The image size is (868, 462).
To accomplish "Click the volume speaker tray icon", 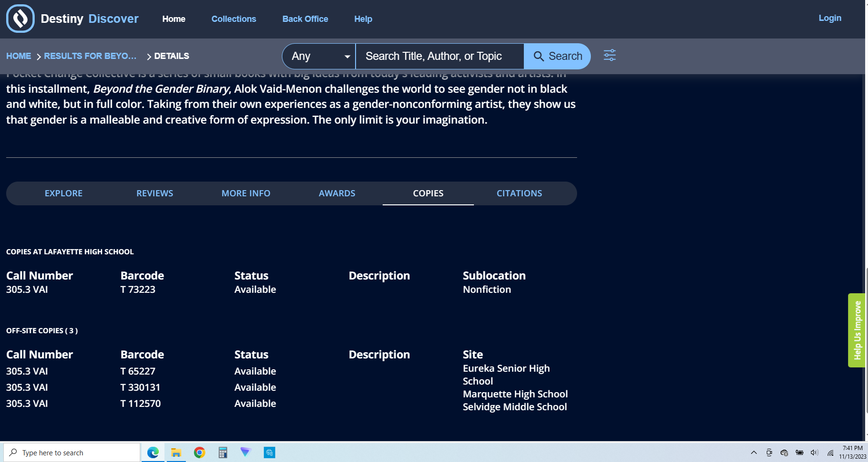I will 814,452.
